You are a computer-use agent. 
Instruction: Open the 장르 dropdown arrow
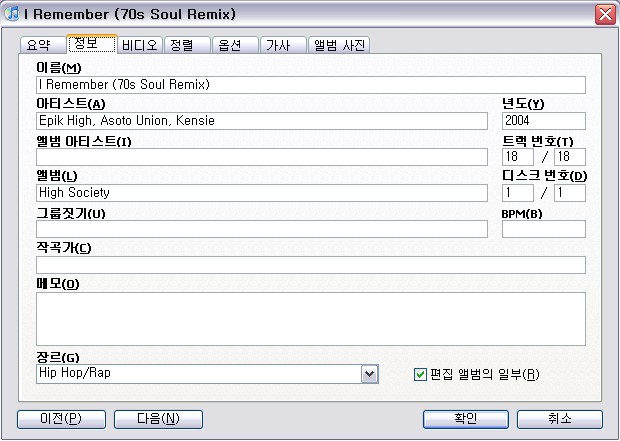pos(370,374)
